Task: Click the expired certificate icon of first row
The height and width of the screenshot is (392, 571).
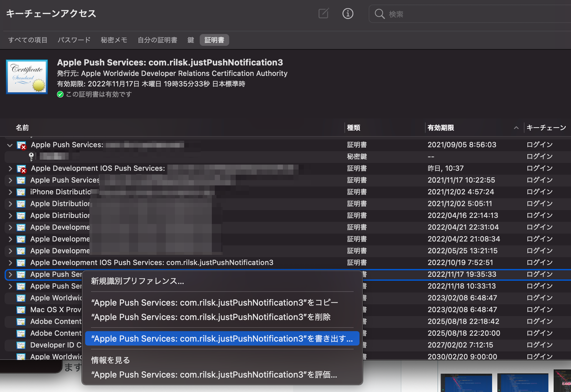Action: click(x=21, y=146)
